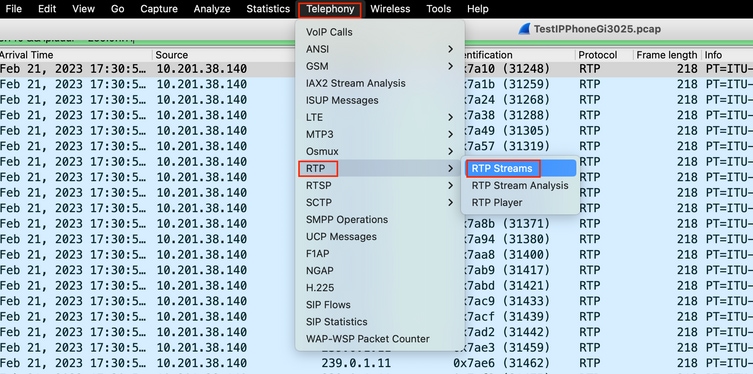Select packet row with ID (31442)
Viewport: 753px width, 374px height.
[x=376, y=332]
